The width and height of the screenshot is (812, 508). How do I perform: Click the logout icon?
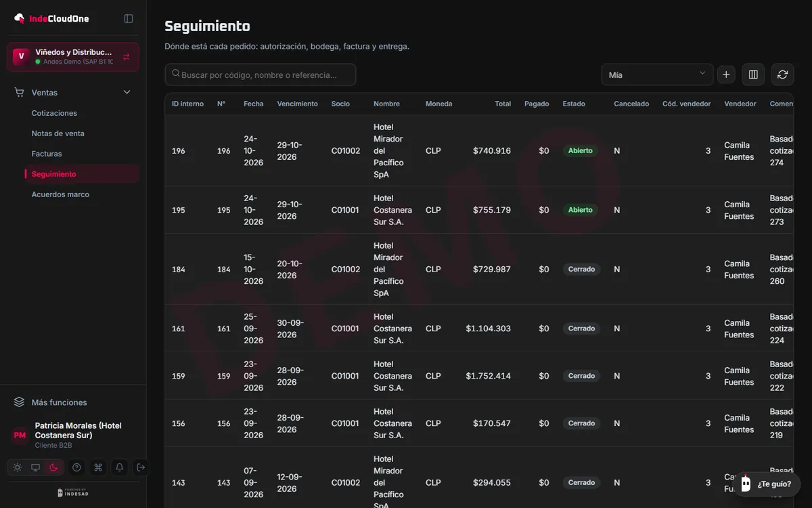tap(141, 467)
